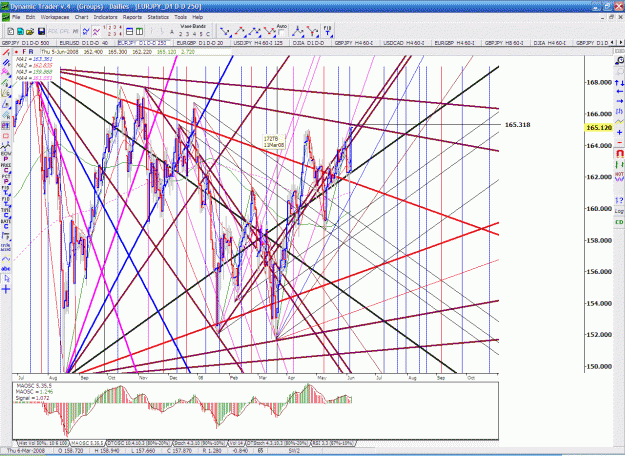Image resolution: width=625 pixels, height=456 pixels.
Task: Select the parallel lines channel tool
Action: pyautogui.click(x=6, y=63)
